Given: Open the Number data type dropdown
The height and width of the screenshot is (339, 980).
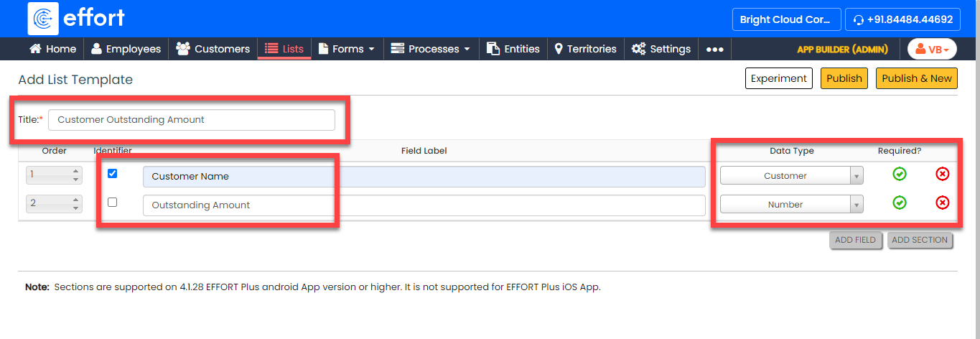Looking at the screenshot, I should (791, 205).
